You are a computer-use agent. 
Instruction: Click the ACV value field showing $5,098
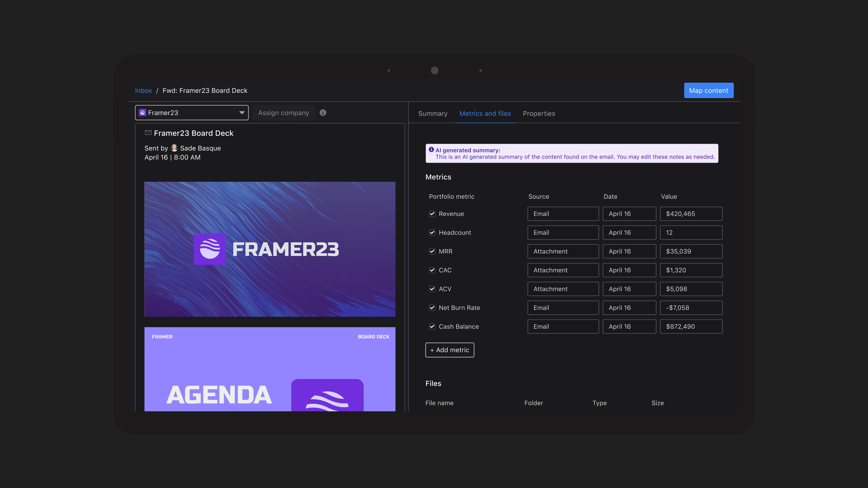(691, 289)
